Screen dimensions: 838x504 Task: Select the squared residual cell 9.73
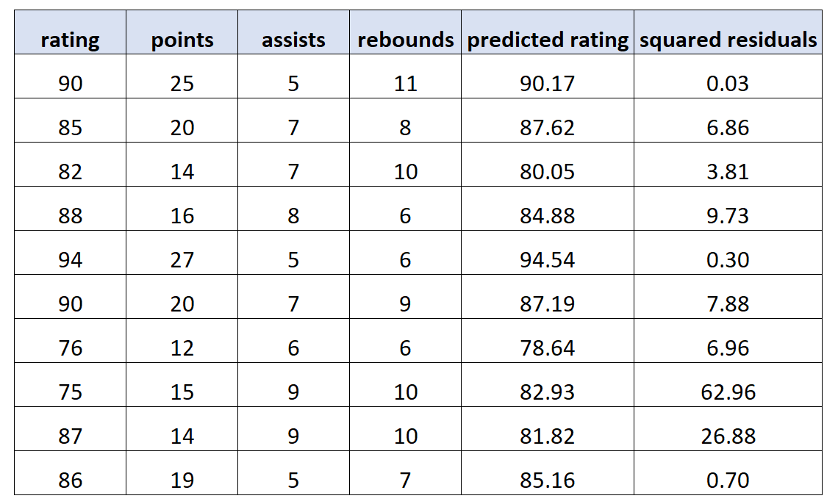[x=728, y=216]
